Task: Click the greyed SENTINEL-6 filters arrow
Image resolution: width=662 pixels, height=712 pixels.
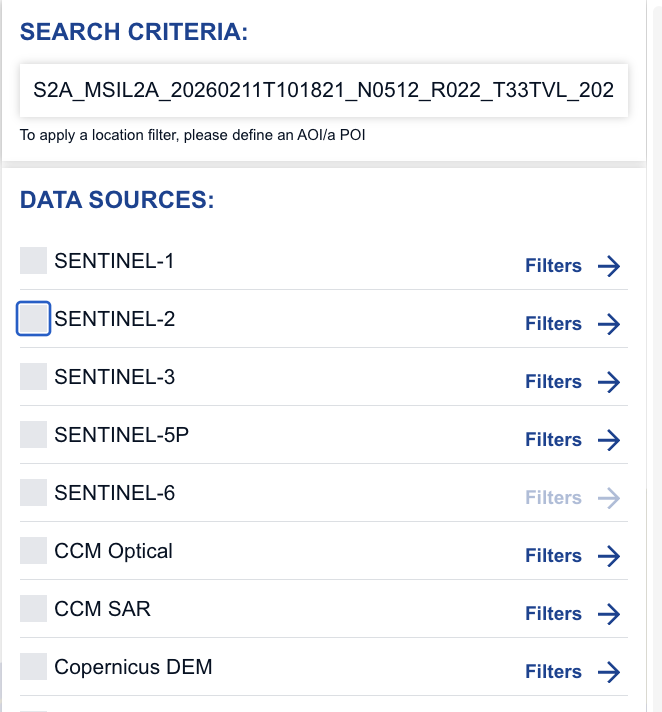Action: (609, 498)
